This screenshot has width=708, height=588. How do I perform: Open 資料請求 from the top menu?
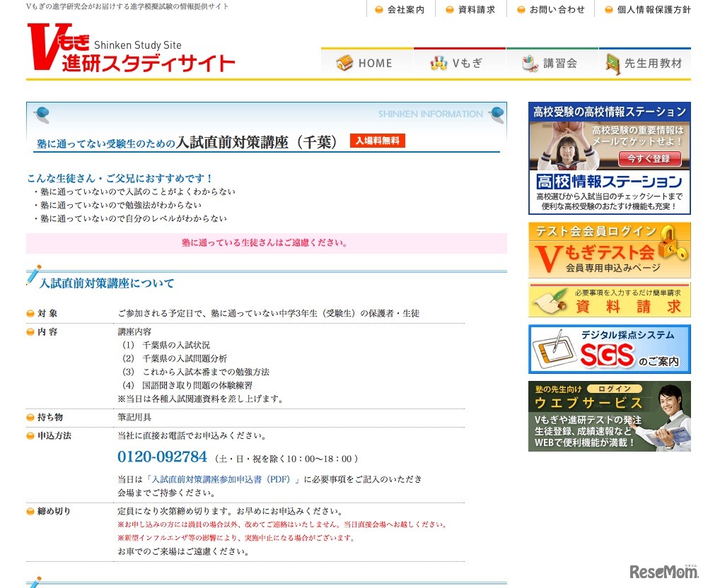(x=471, y=9)
